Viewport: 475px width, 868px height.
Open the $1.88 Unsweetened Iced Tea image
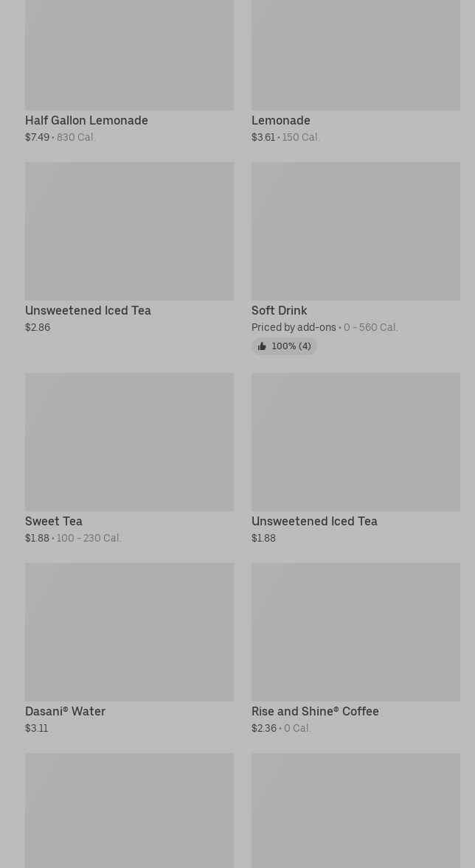click(356, 441)
